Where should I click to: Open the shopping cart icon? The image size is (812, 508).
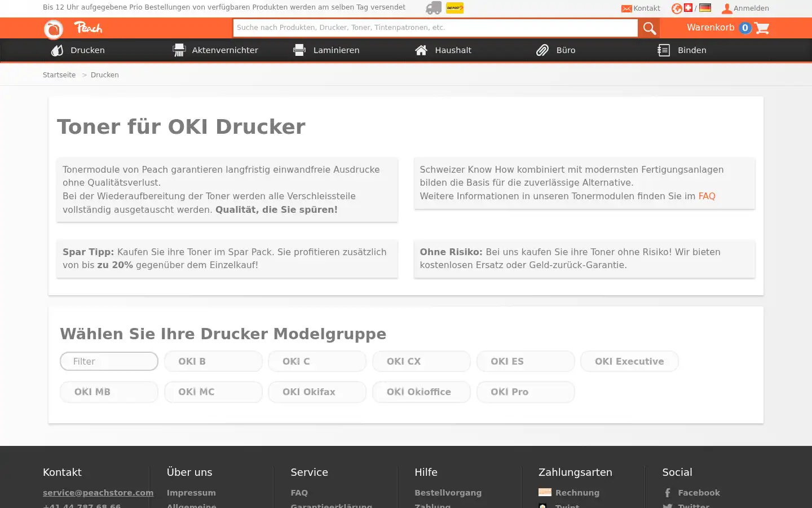point(762,28)
